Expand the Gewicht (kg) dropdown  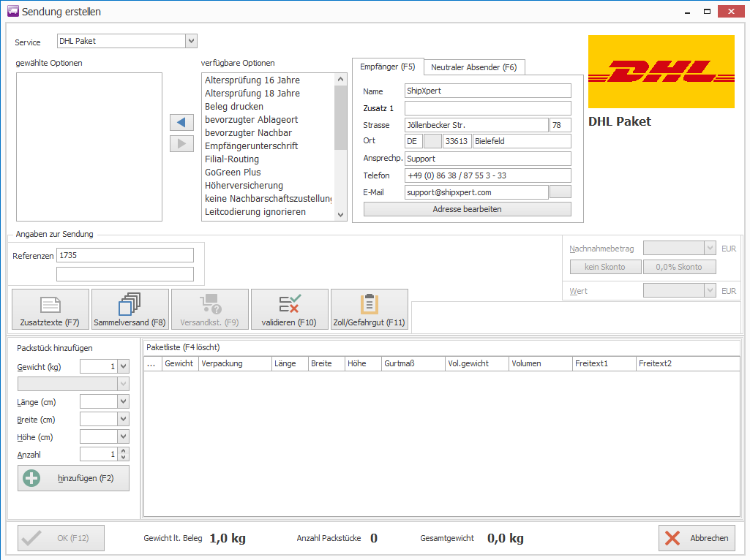pos(124,366)
